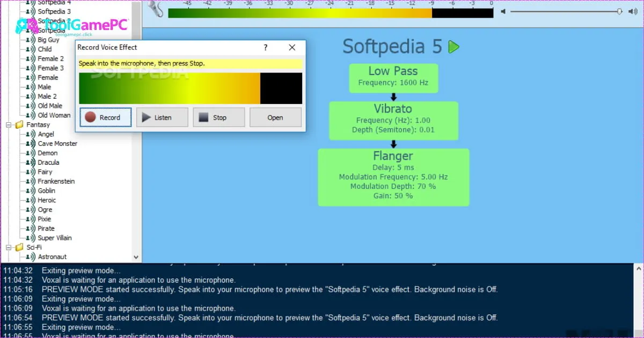Open the Vibrato effect block
This screenshot has width=644, height=338.
(x=393, y=121)
